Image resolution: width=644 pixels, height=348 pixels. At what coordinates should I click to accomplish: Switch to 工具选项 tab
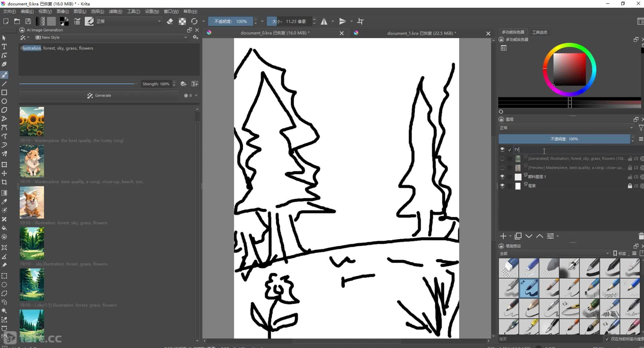(x=539, y=32)
